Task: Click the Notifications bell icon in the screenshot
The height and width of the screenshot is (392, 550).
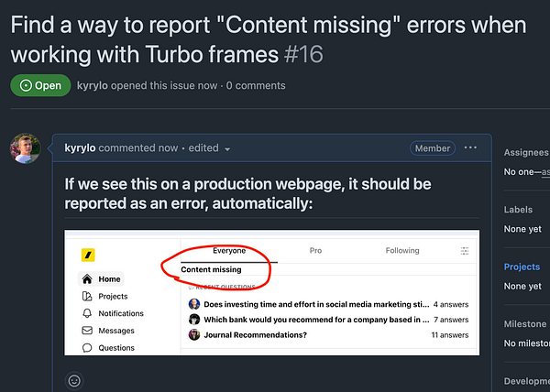Action: pyautogui.click(x=87, y=313)
